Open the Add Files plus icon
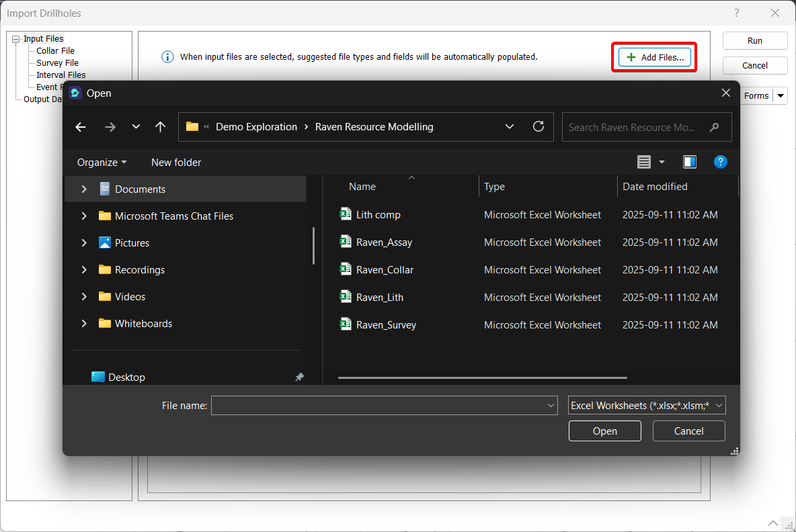The width and height of the screenshot is (796, 532). (631, 56)
